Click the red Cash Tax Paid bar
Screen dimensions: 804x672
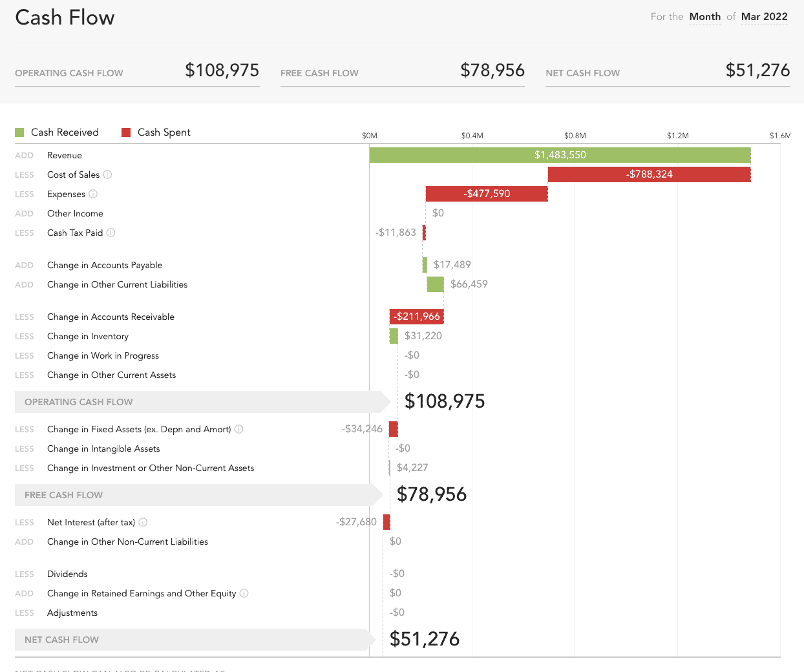(424, 233)
